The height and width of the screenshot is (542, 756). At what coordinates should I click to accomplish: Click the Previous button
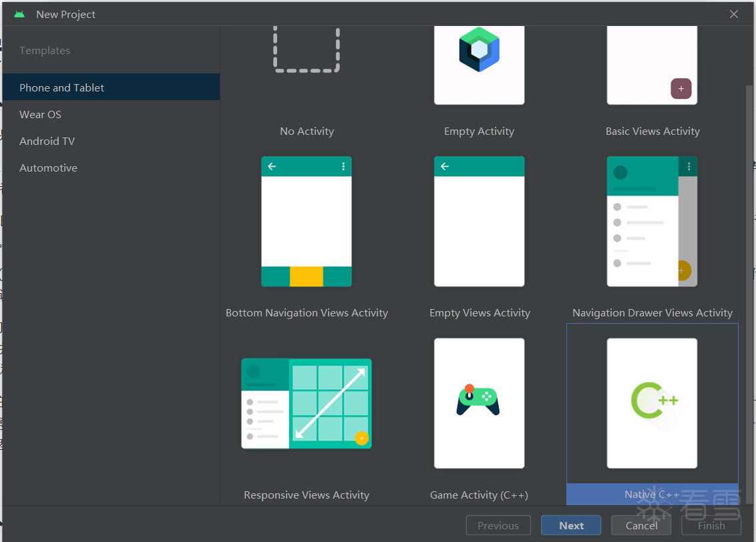[498, 525]
